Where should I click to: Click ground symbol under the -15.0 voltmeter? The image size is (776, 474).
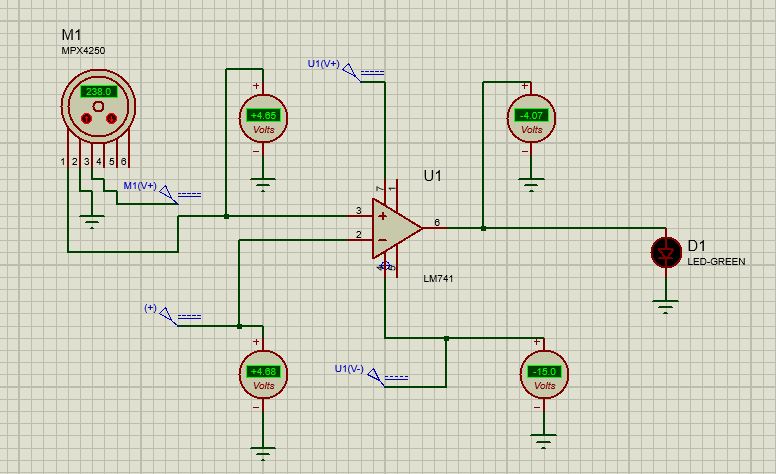[x=543, y=440]
